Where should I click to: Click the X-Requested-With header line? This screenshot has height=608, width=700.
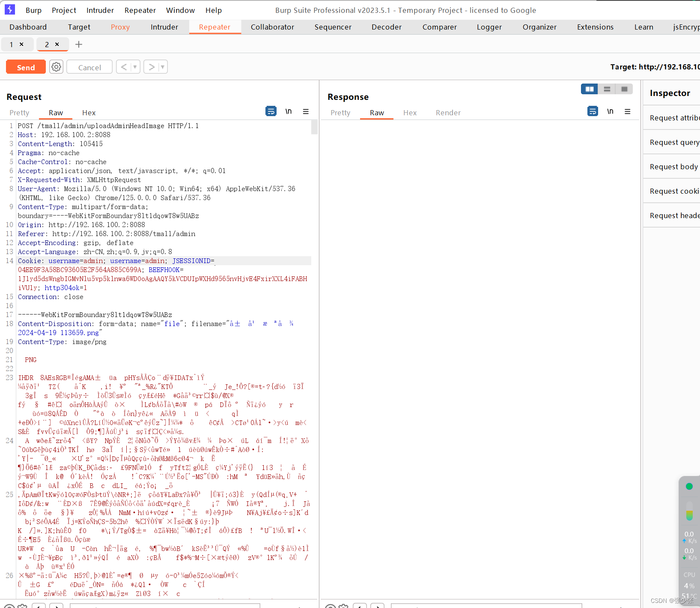click(x=79, y=180)
